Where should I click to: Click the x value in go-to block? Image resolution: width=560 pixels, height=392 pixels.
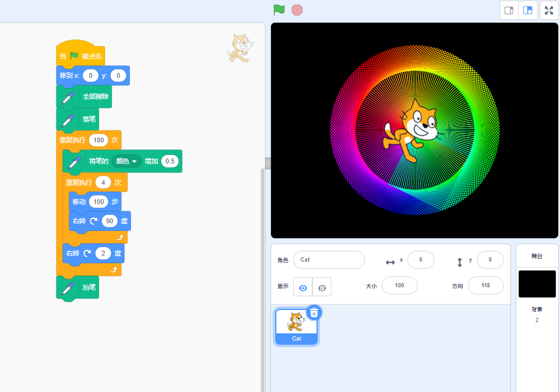(x=91, y=75)
